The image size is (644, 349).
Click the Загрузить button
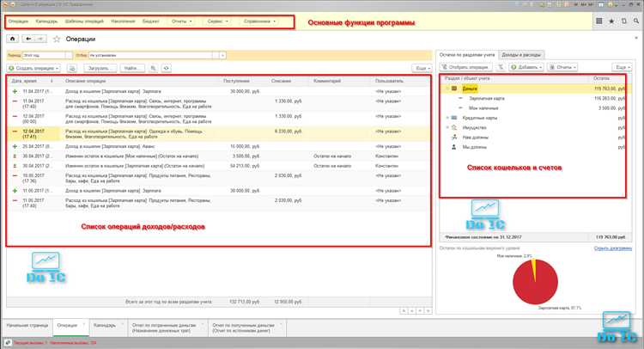(x=99, y=68)
